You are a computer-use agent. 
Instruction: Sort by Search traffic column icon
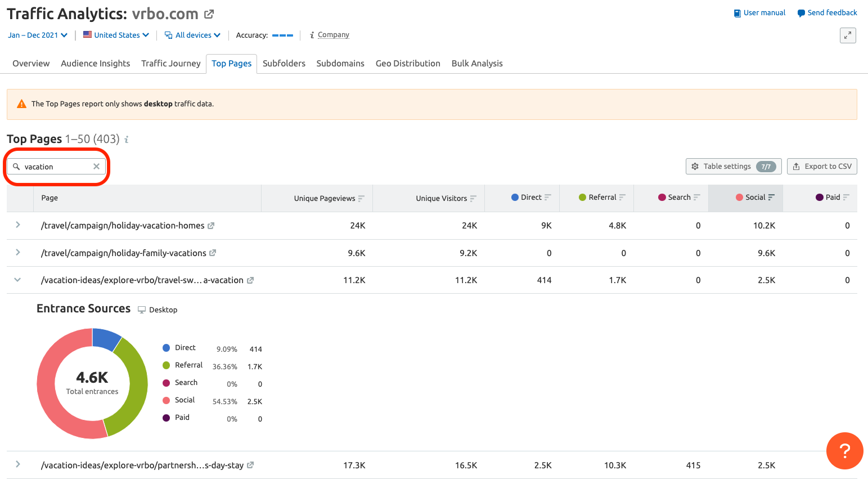point(697,197)
